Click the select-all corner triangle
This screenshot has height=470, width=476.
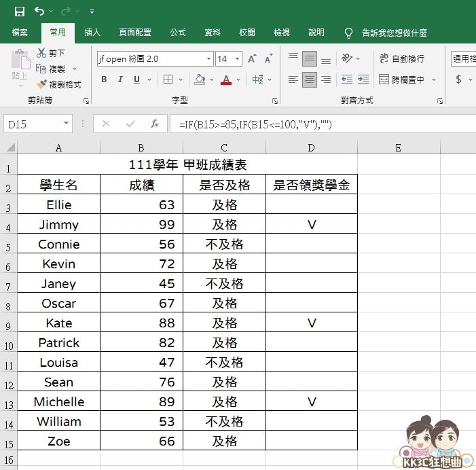(x=10, y=147)
